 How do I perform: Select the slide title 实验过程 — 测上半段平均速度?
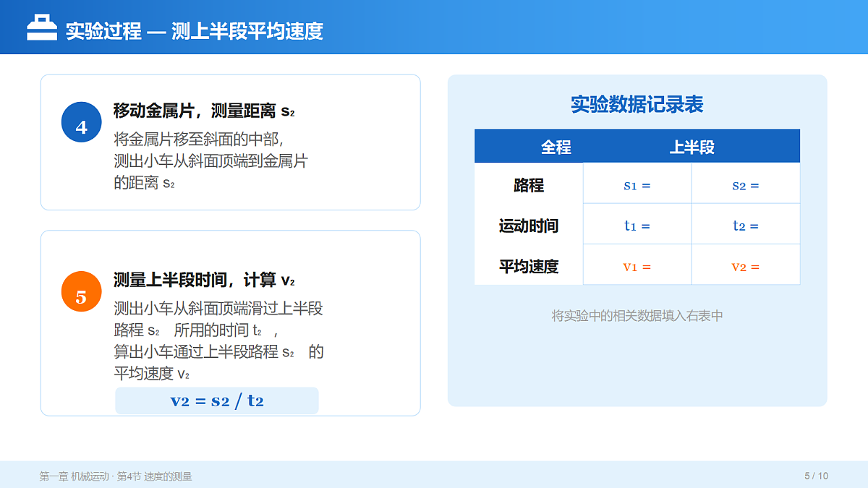point(194,31)
